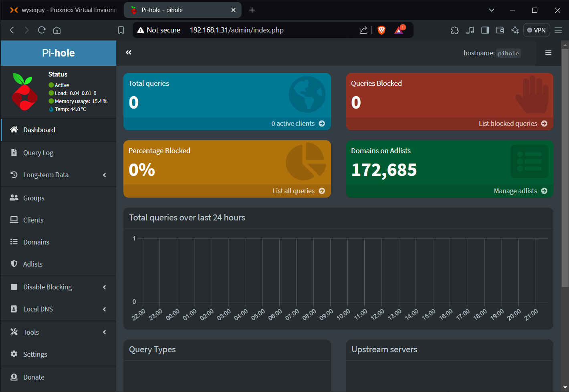This screenshot has width=569, height=392.
Task: Click the Query Log file icon
Action: [14, 152]
